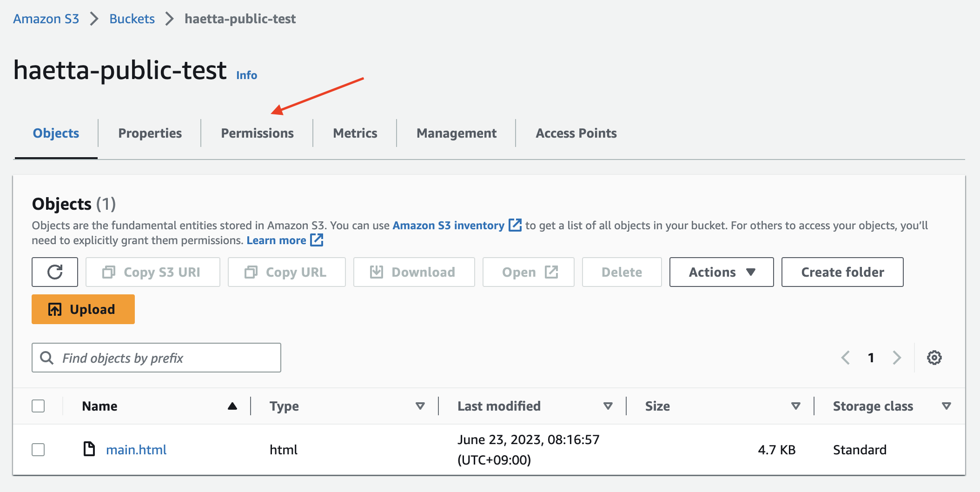Click external link icon beside Learn more
Image resolution: width=980 pixels, height=492 pixels.
coord(317,240)
